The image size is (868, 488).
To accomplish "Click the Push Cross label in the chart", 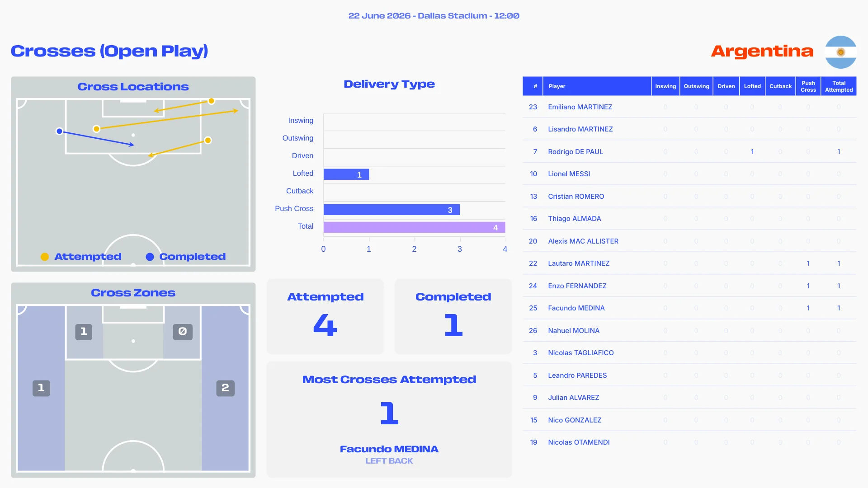I will 294,209.
